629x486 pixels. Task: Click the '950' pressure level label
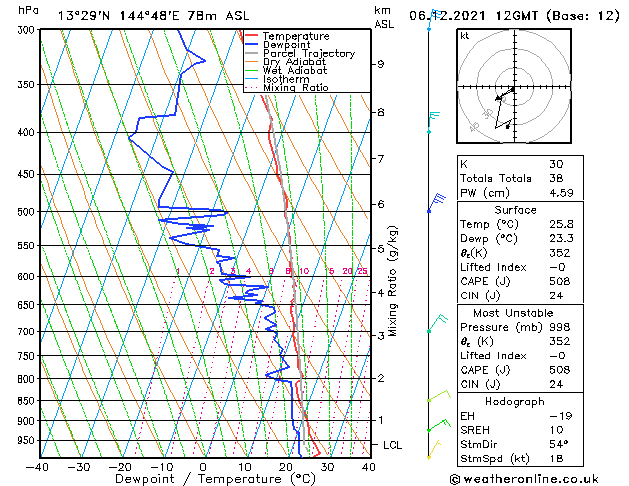point(28,441)
